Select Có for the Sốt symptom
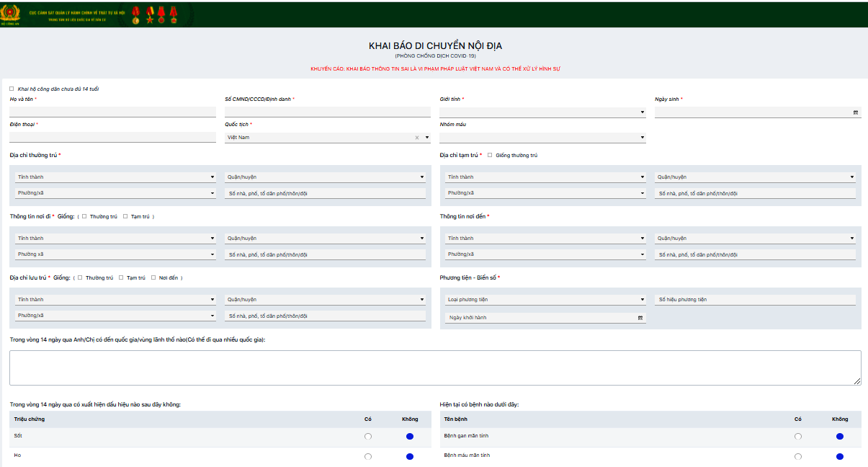868x467 pixels. [368, 437]
